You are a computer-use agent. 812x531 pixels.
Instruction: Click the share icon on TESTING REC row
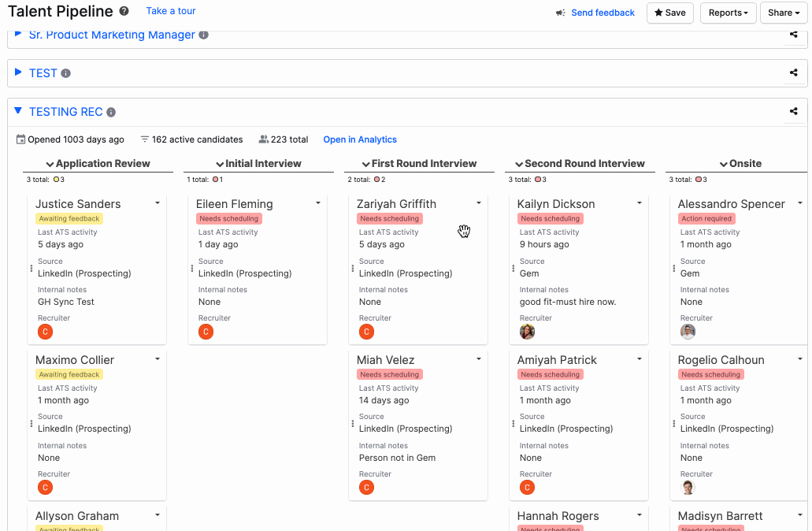tap(793, 111)
